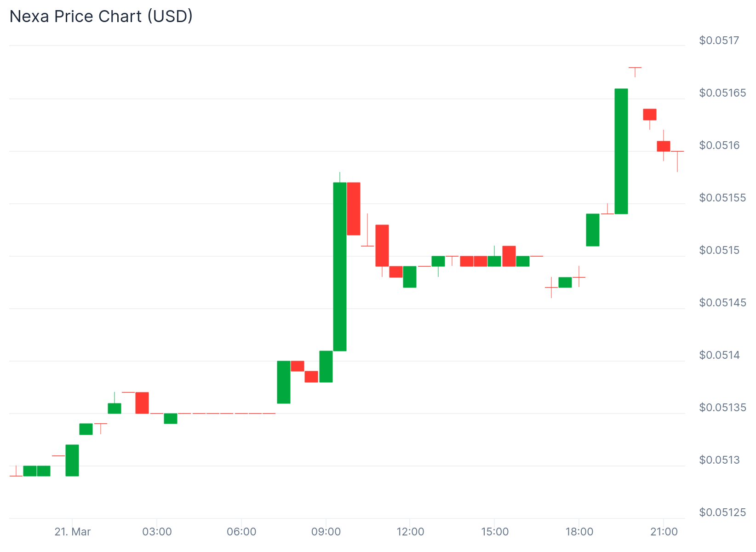
Task: Click the tallest green candle just after 09:00
Action: click(340, 267)
